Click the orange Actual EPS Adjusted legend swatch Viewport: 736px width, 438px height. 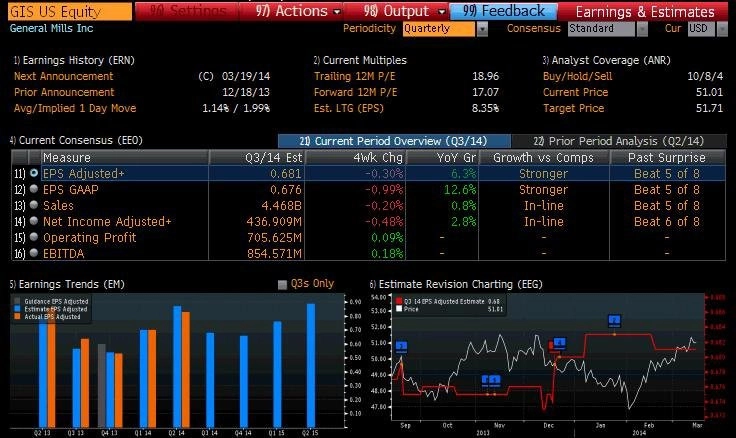click(x=17, y=316)
